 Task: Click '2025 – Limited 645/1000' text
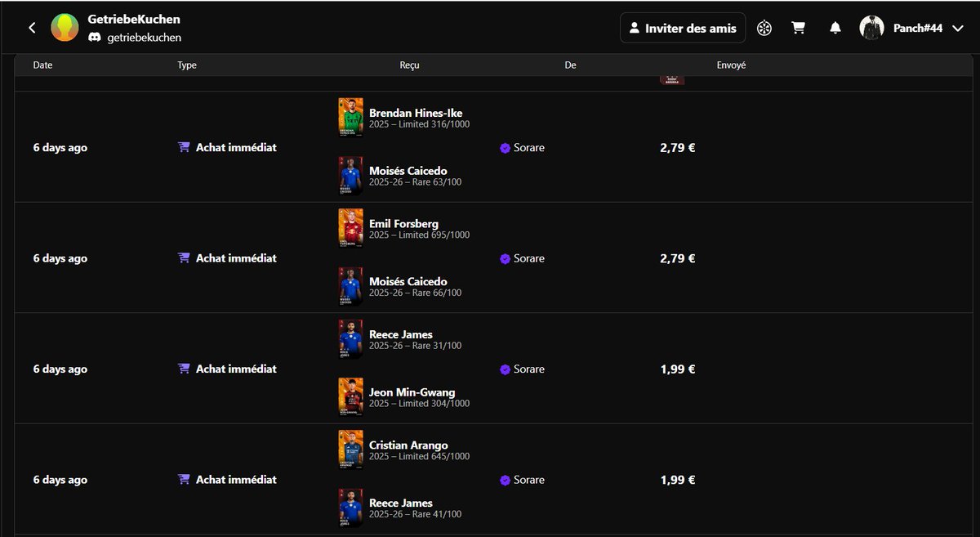(419, 456)
